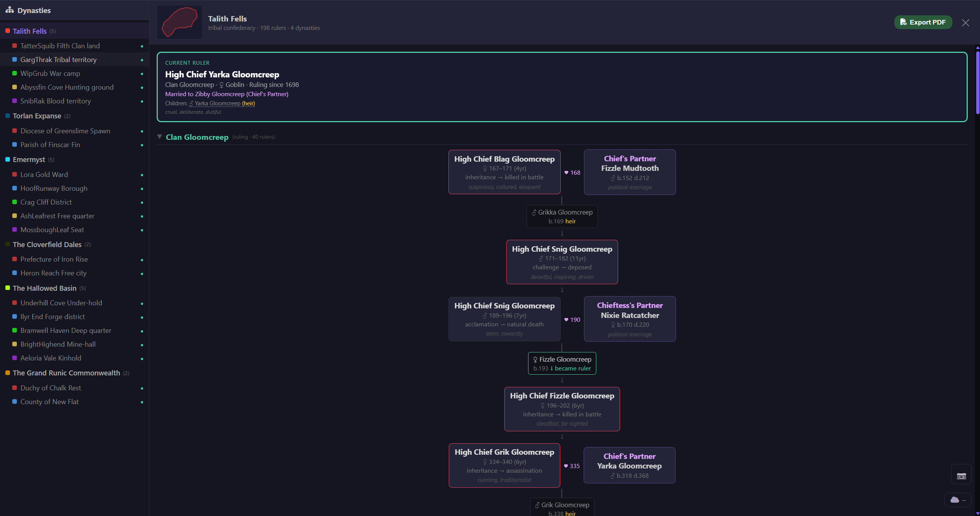The height and width of the screenshot is (516, 980).
Task: Open County of New Flat
Action: (74, 401)
